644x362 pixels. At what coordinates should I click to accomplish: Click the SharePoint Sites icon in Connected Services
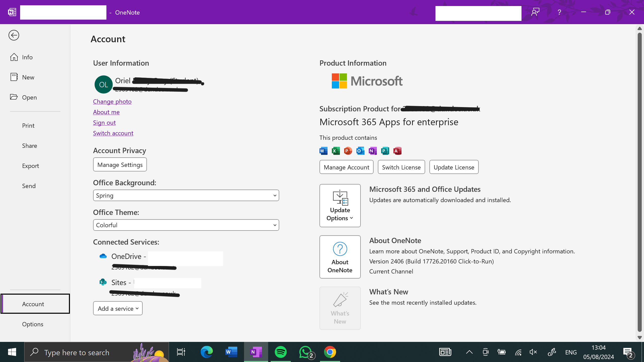tap(103, 282)
